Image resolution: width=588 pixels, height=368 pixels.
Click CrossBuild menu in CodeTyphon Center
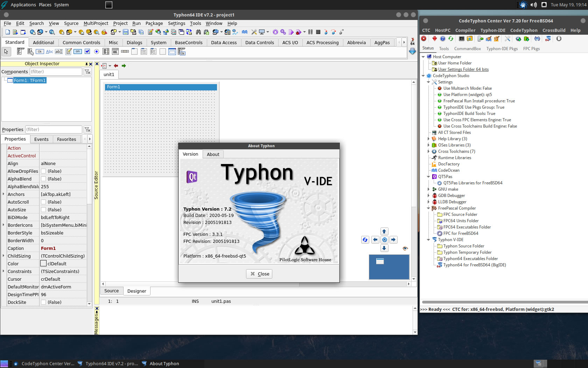(554, 30)
